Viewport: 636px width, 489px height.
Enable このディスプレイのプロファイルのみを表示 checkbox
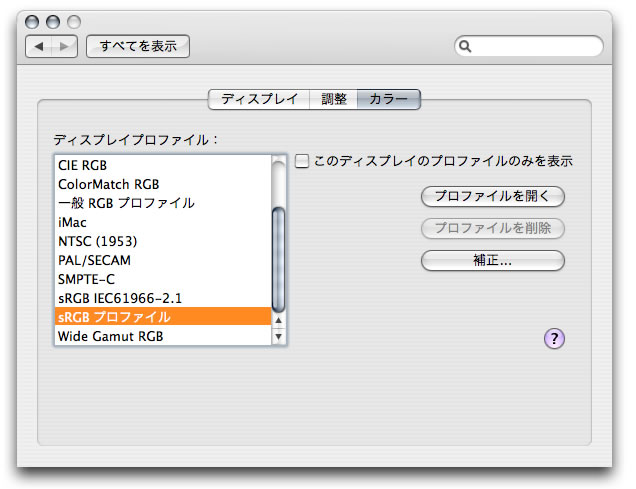(302, 161)
